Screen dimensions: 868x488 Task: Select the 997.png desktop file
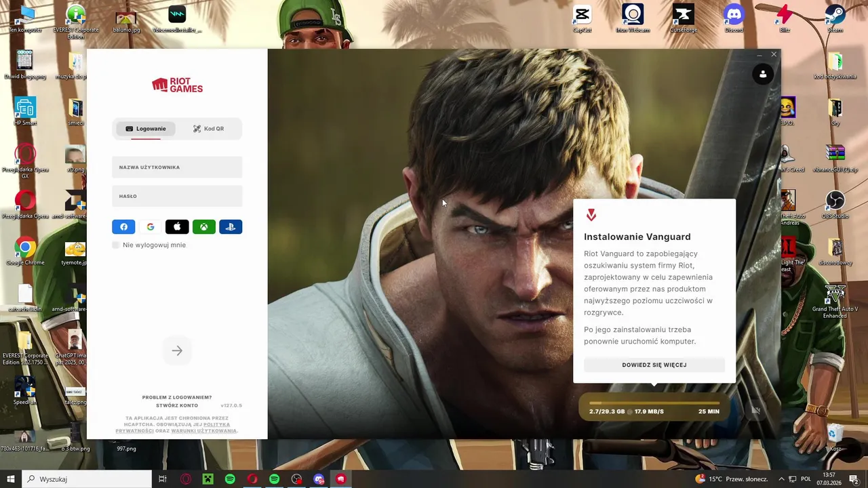[126, 447]
